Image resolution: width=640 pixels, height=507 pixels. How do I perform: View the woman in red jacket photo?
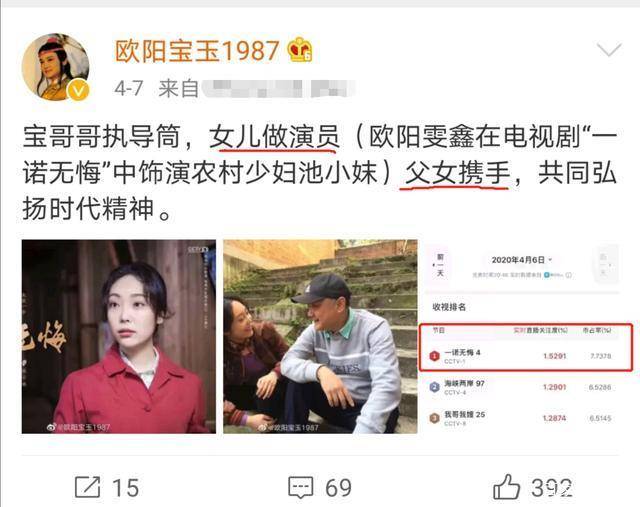(x=119, y=336)
